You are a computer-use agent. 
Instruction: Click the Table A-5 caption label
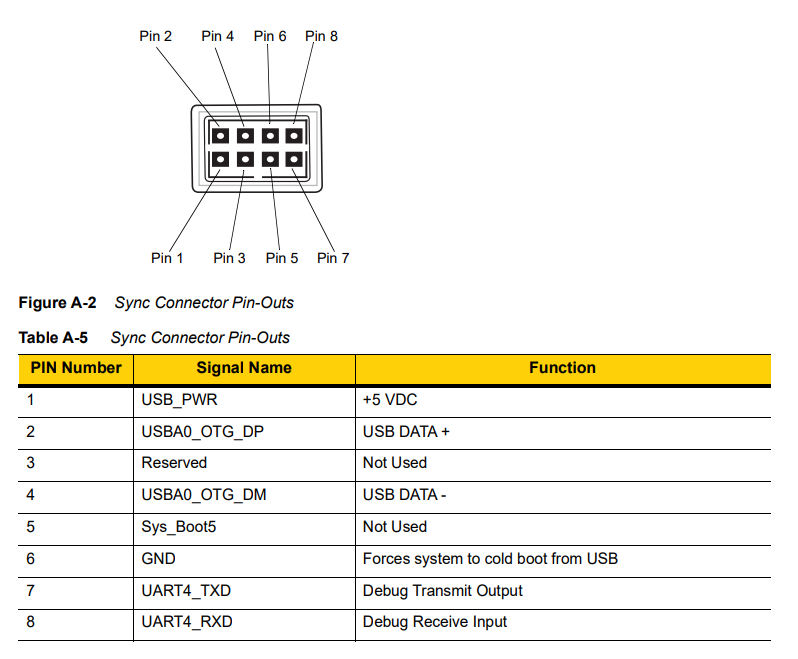[x=52, y=338]
